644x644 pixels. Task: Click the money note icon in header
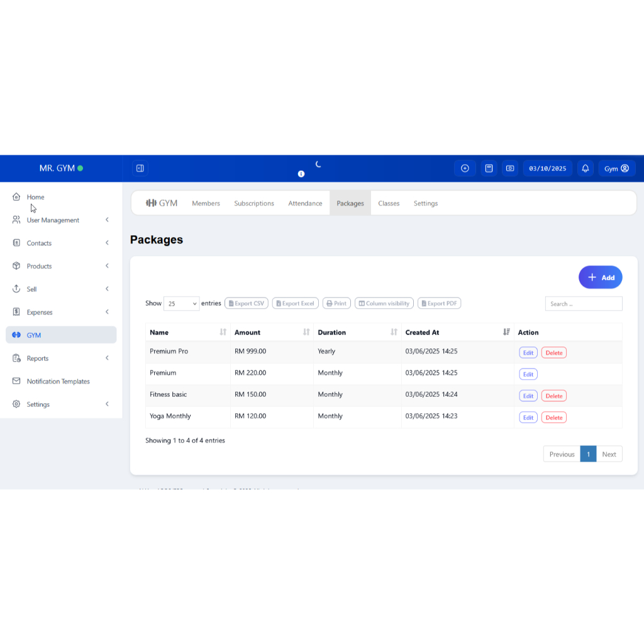[x=510, y=169]
